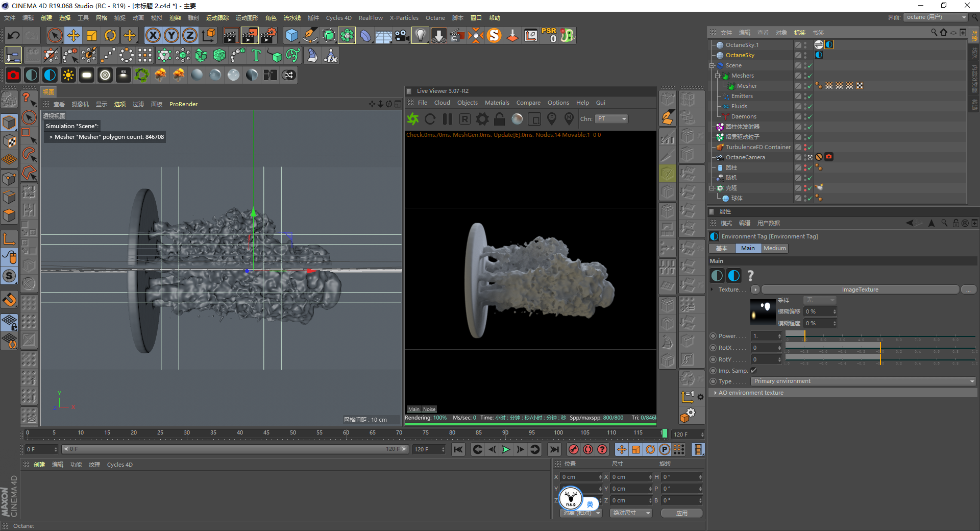Click the 应用 apply button

tap(681, 513)
